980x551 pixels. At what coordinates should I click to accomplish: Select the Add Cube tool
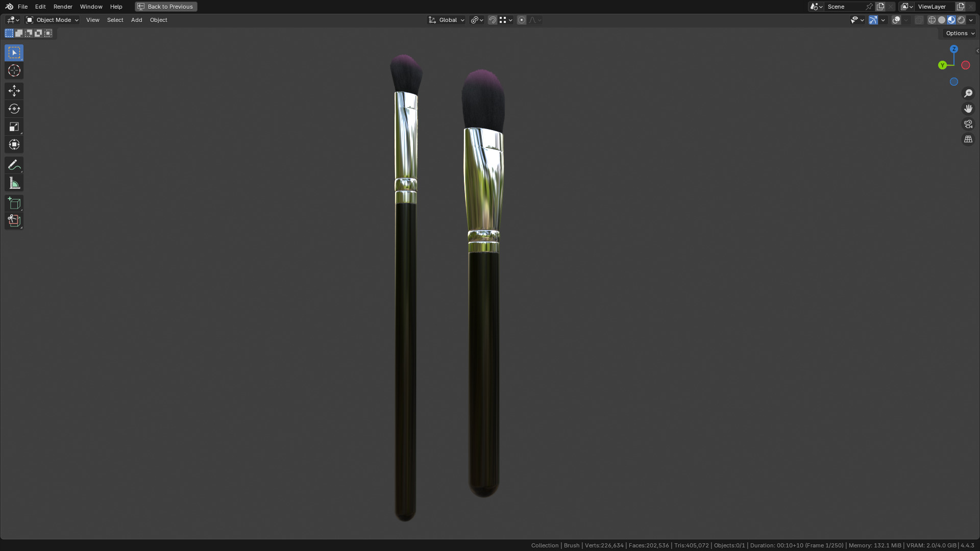coord(14,203)
